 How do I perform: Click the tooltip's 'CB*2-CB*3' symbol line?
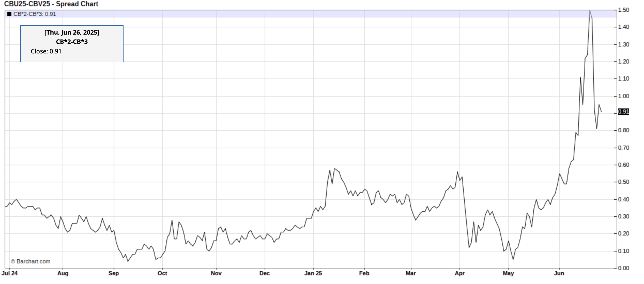tap(72, 42)
